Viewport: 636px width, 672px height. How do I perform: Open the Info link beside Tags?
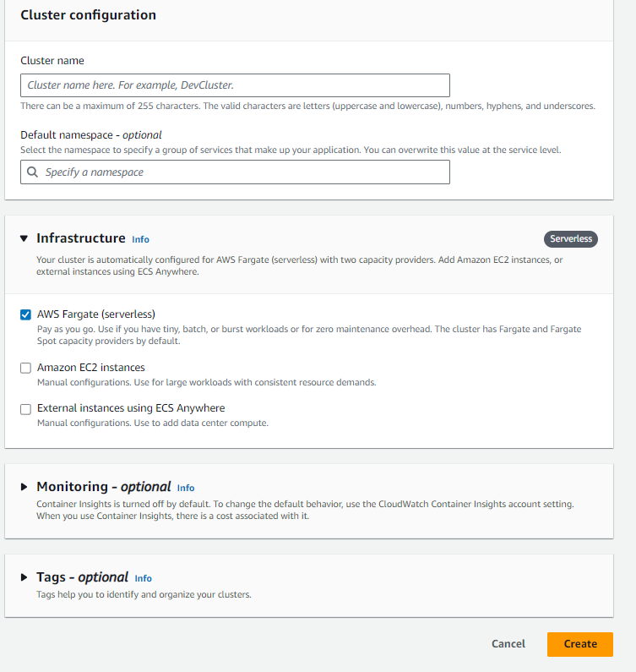144,578
